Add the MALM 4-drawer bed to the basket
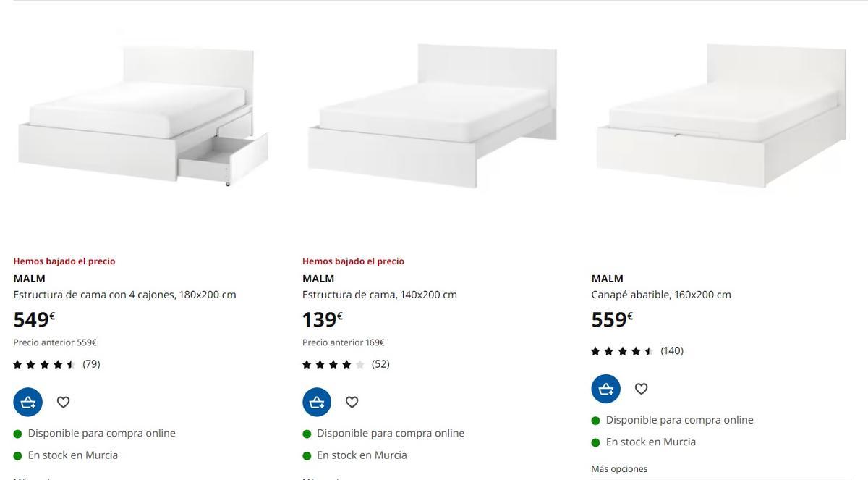This screenshot has width=868, height=480. [27, 401]
